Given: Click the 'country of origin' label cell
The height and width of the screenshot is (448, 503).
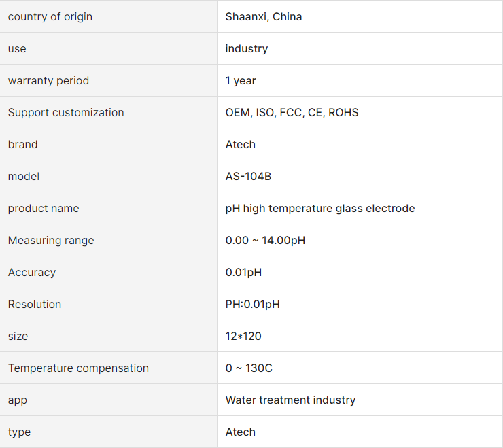Looking at the screenshot, I should [109, 16].
